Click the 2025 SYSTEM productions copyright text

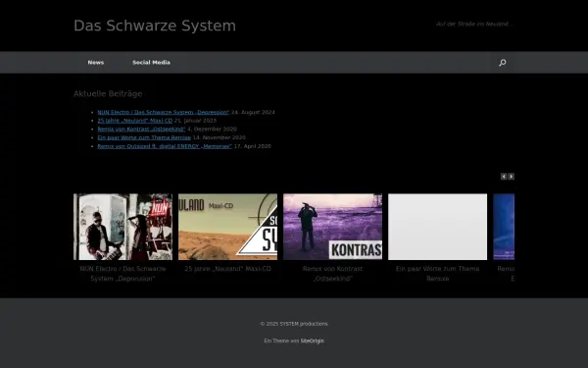pyautogui.click(x=294, y=324)
